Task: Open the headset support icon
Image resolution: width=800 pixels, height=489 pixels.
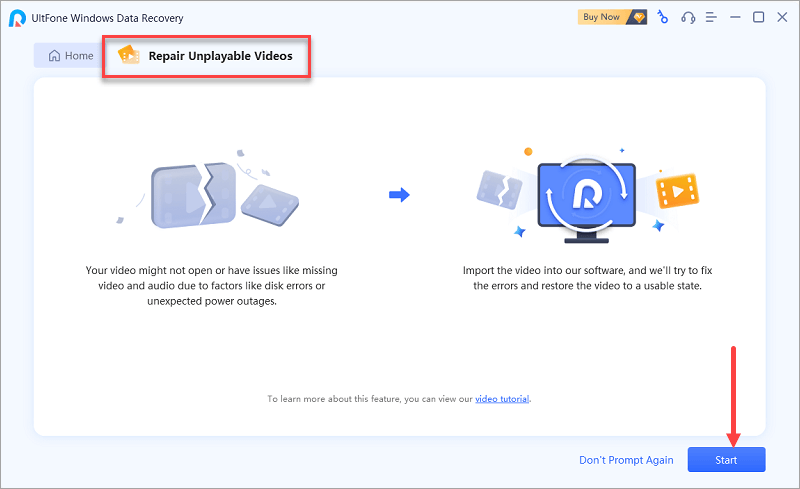Action: tap(688, 17)
